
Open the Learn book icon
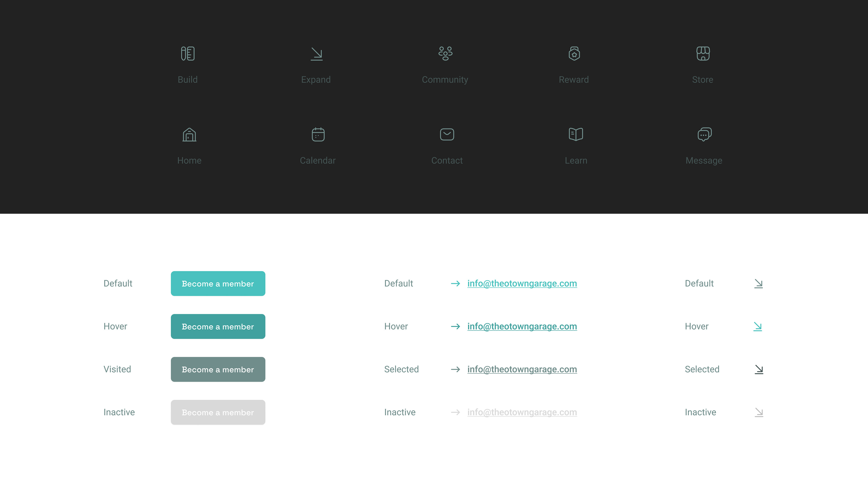click(576, 134)
